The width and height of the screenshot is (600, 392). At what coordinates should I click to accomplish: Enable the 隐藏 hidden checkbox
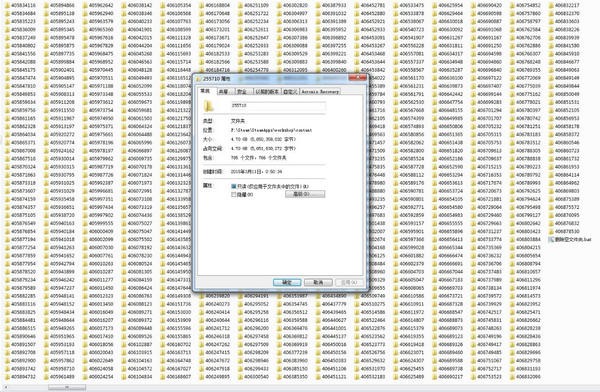(x=233, y=195)
